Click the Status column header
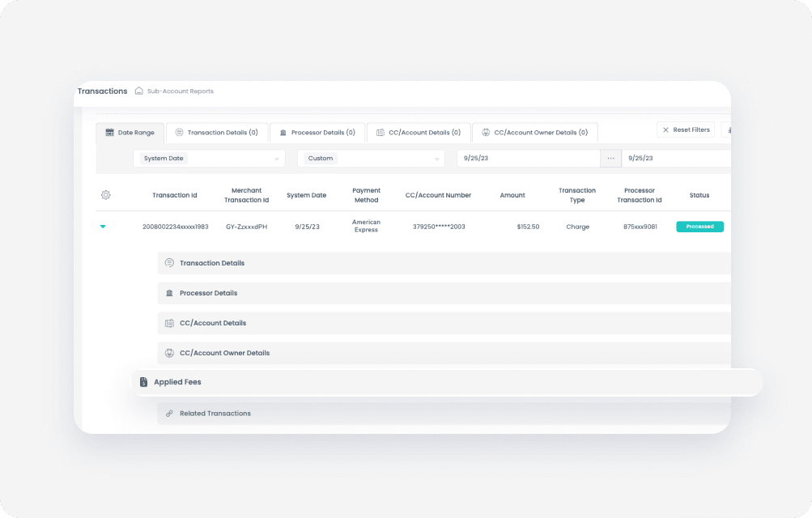 [x=699, y=195]
